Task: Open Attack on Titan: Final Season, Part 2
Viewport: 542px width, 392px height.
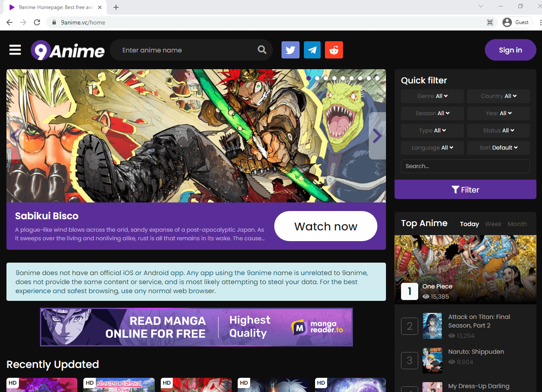Action: pos(479,321)
